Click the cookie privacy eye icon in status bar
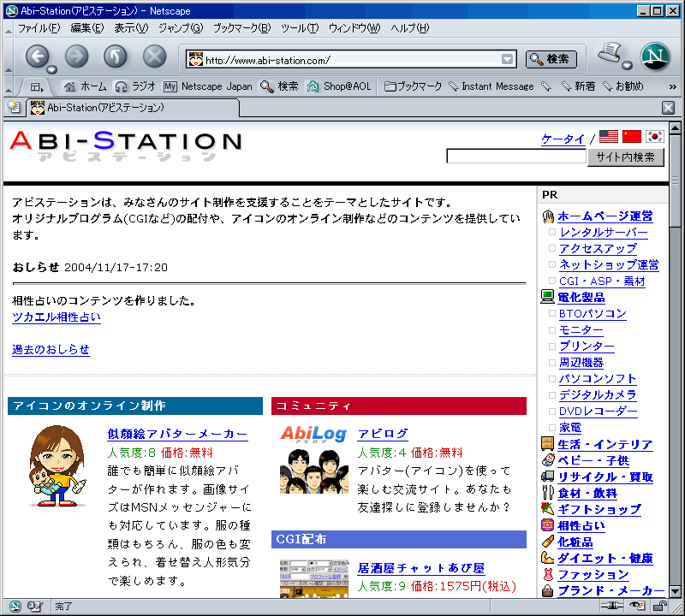The height and width of the screenshot is (616, 685). coord(637,606)
